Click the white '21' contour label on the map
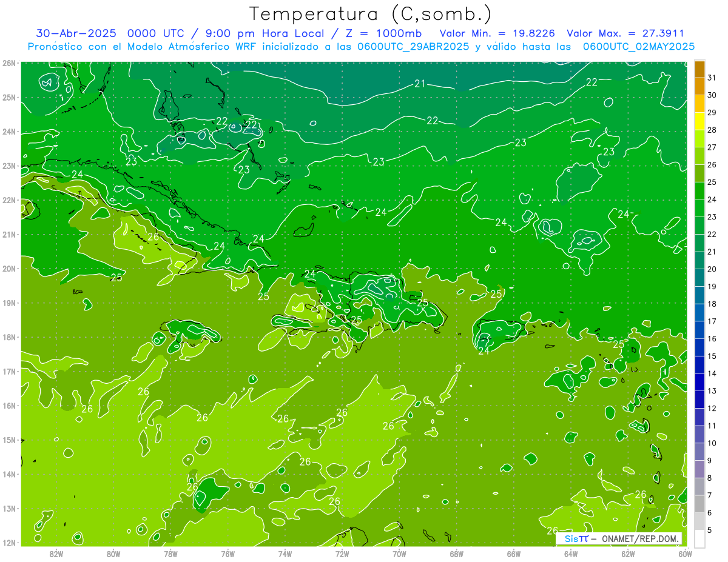This screenshot has width=728, height=562. 419,84
